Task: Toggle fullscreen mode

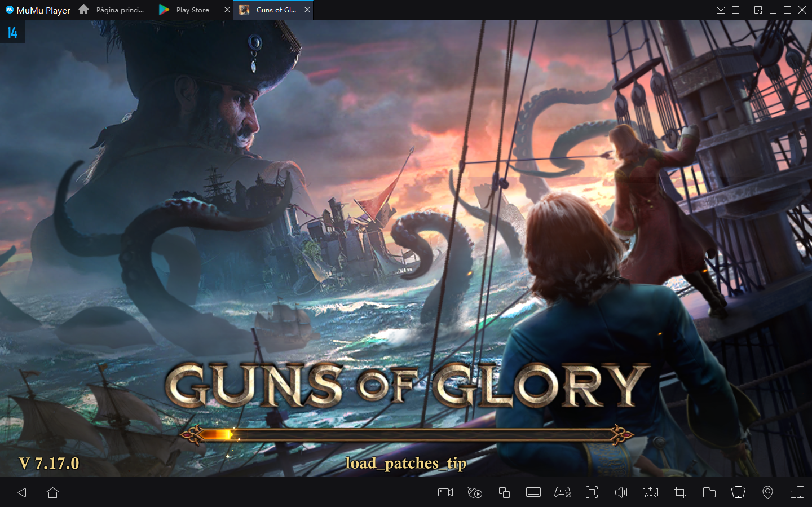Action: point(592,492)
